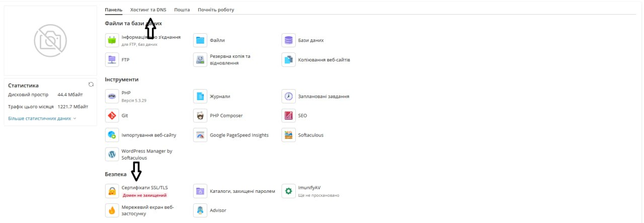Open Google PageSpeed Insights icon

coord(200,135)
